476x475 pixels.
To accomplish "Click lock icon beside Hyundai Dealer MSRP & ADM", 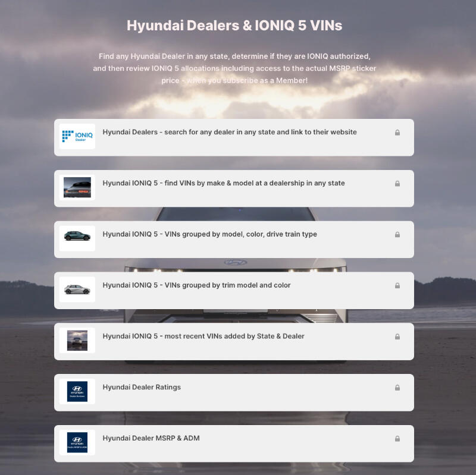I will point(397,439).
